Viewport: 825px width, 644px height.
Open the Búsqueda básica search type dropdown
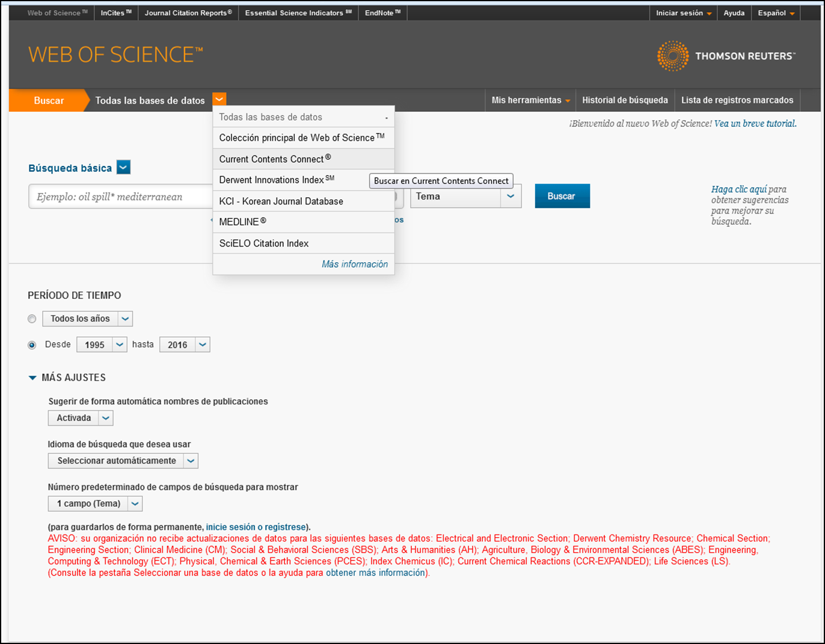pos(123,167)
